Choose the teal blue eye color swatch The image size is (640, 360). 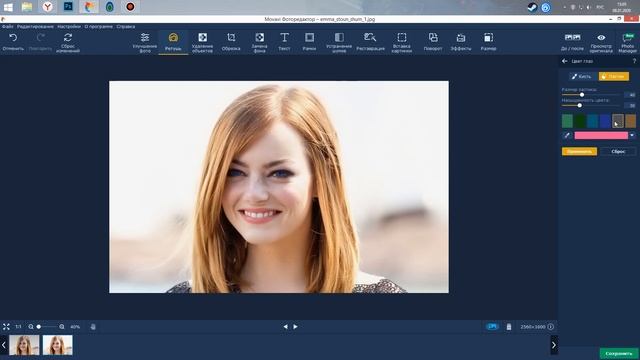pyautogui.click(x=593, y=121)
